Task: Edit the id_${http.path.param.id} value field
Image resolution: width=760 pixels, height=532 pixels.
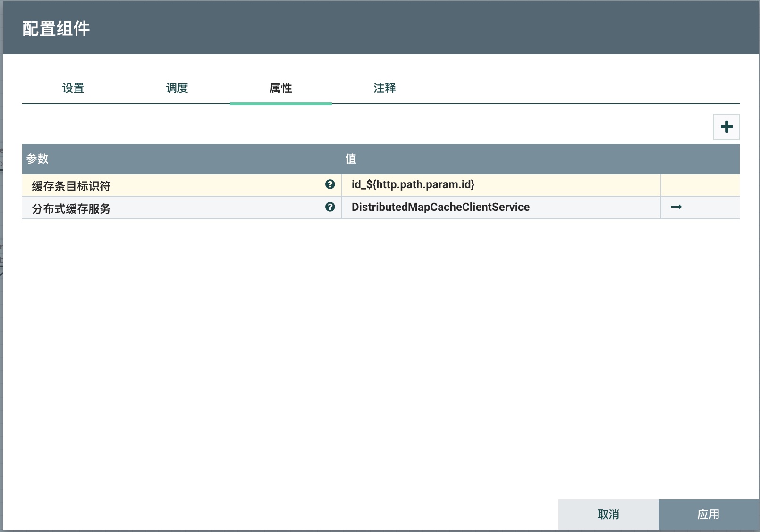Action: point(500,185)
